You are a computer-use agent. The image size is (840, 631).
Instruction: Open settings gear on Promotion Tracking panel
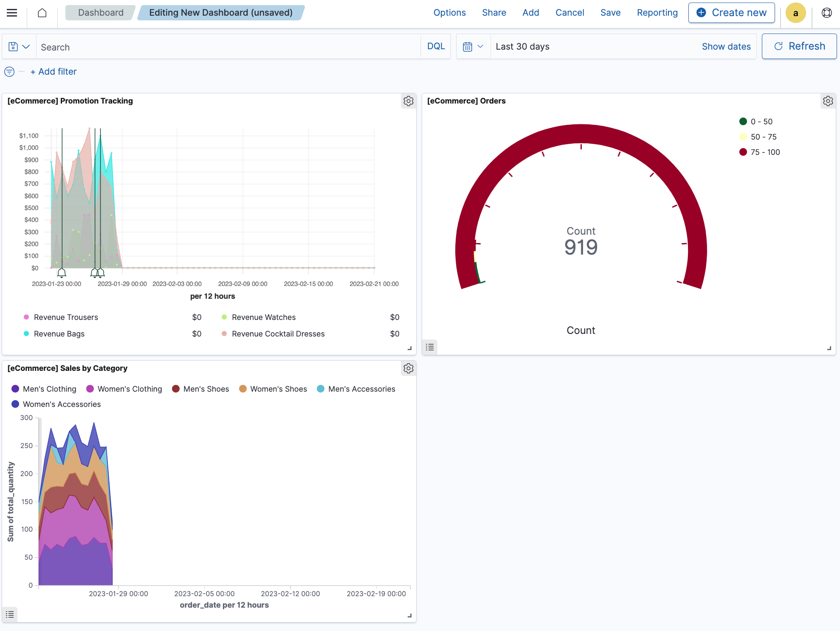[x=408, y=101]
